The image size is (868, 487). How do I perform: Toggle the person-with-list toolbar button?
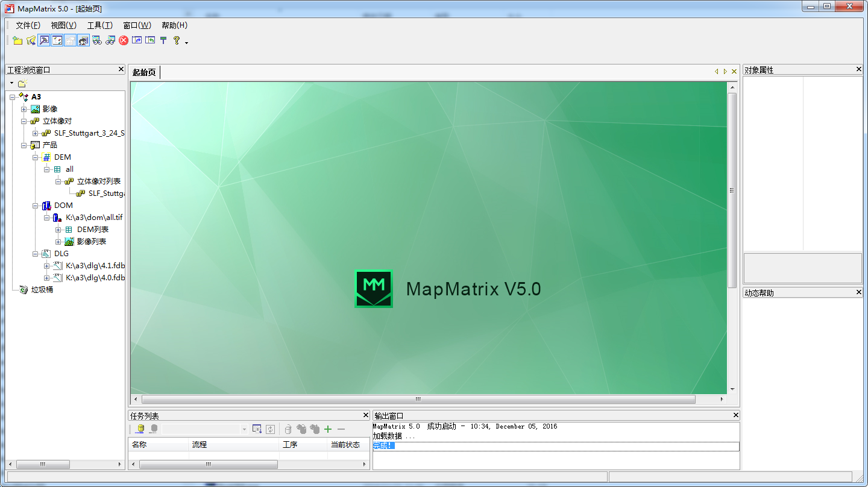(x=84, y=40)
